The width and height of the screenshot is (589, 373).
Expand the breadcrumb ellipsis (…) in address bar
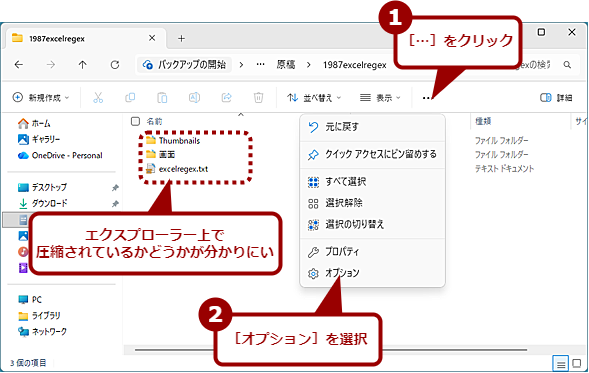260,65
